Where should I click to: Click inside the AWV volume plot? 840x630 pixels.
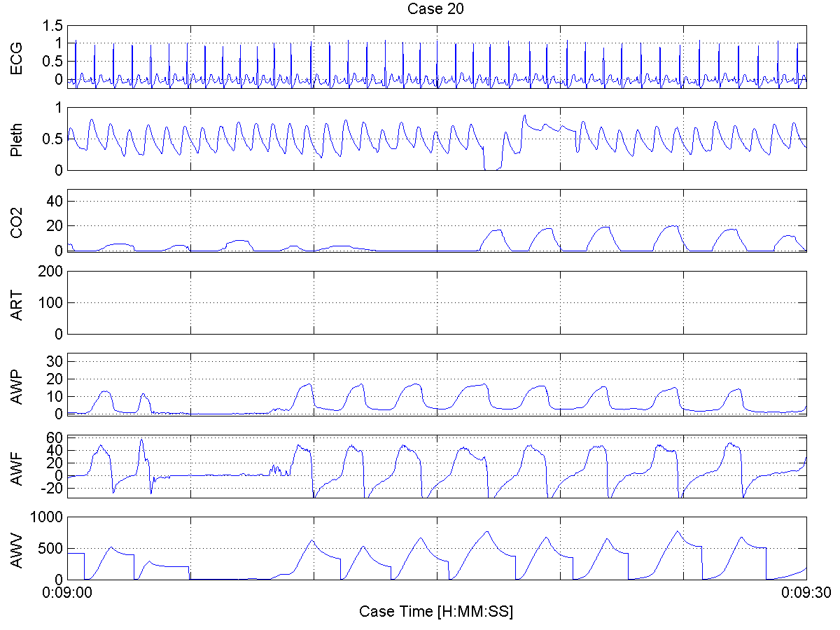[437, 548]
